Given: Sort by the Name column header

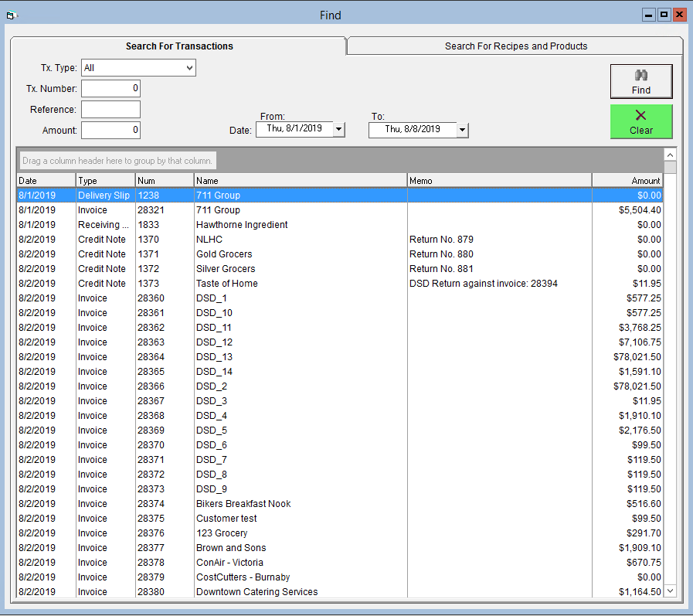Looking at the screenshot, I should point(301,180).
